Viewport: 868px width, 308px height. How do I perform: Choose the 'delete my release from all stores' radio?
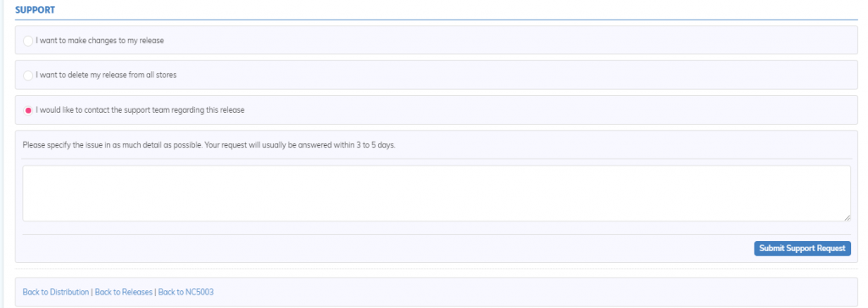(28, 76)
